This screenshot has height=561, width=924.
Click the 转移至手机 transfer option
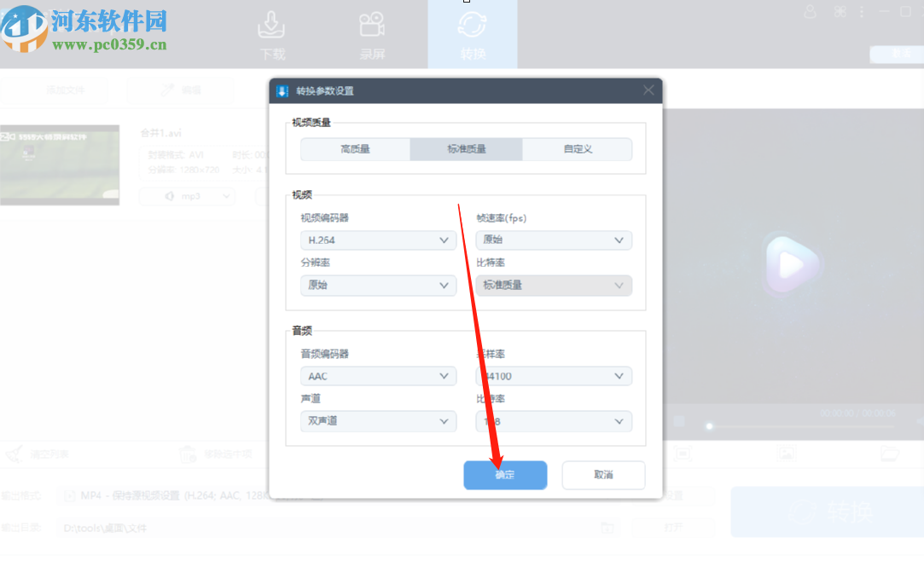pyautogui.click(x=683, y=454)
